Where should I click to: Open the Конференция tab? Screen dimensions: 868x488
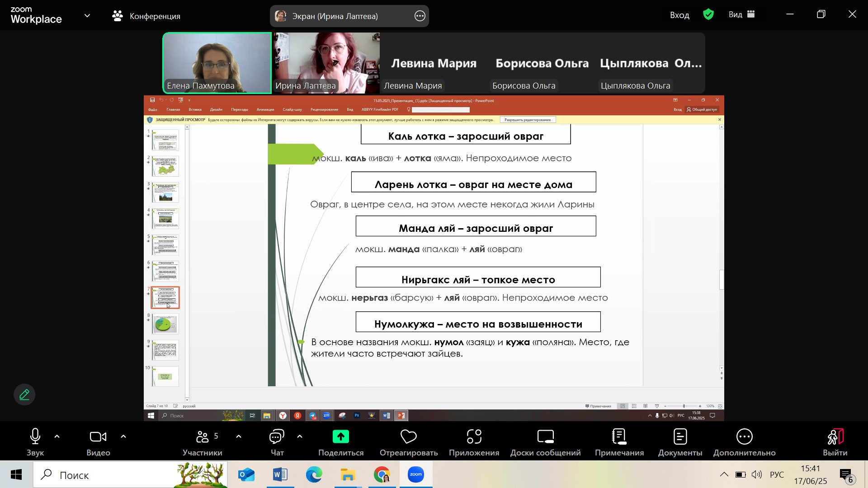146,16
